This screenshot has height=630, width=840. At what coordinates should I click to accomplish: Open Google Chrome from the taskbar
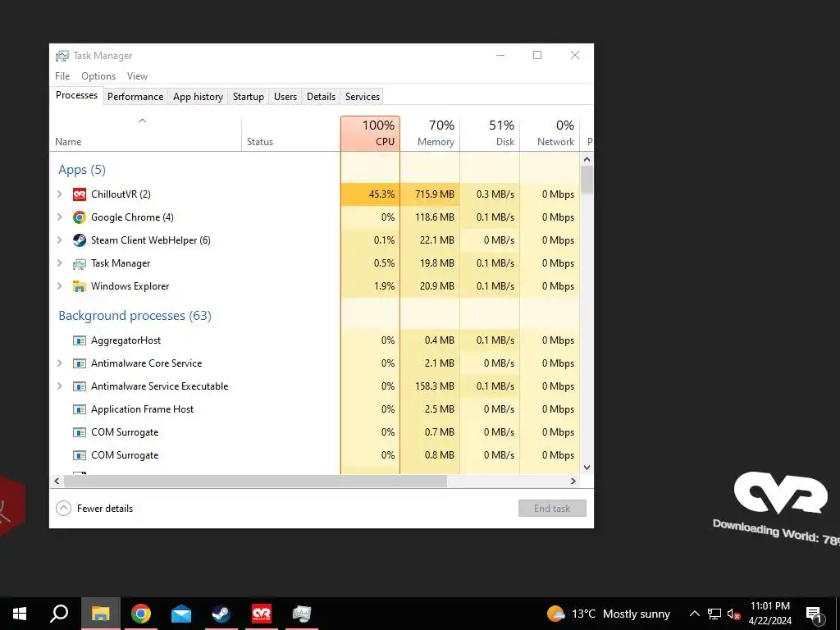tap(141, 614)
